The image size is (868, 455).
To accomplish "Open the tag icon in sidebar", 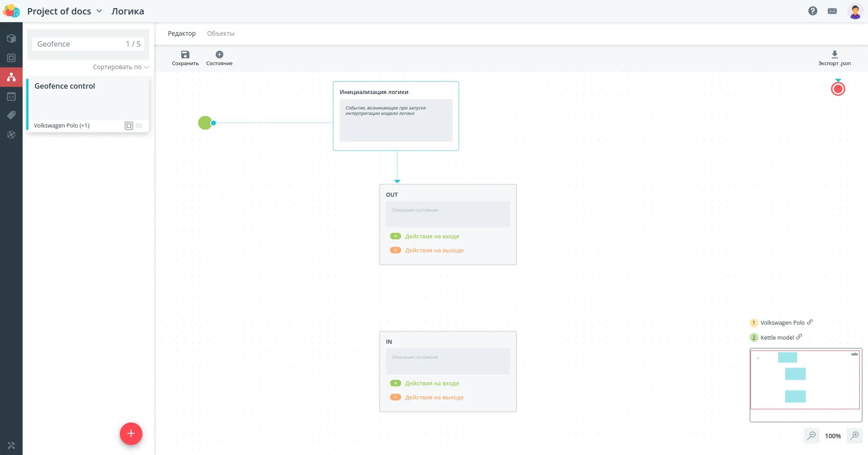I will point(11,115).
